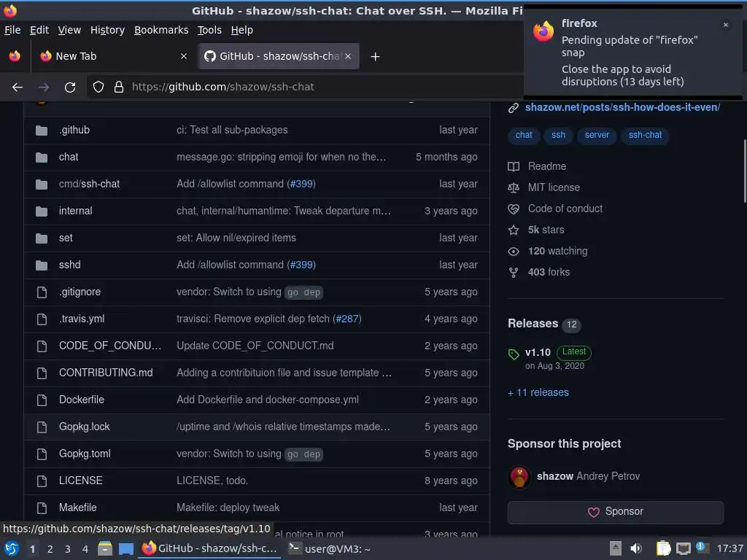Image resolution: width=747 pixels, height=560 pixels.
Task: Select the server topic tag
Action: click(x=597, y=135)
